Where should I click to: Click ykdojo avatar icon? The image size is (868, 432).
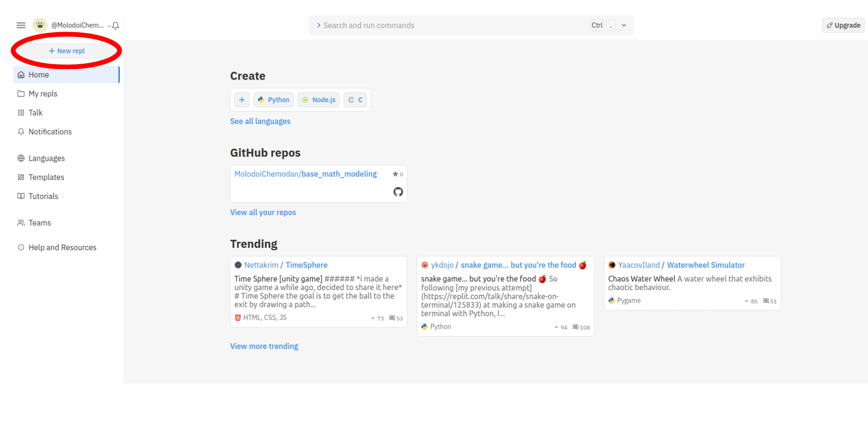pyautogui.click(x=425, y=265)
